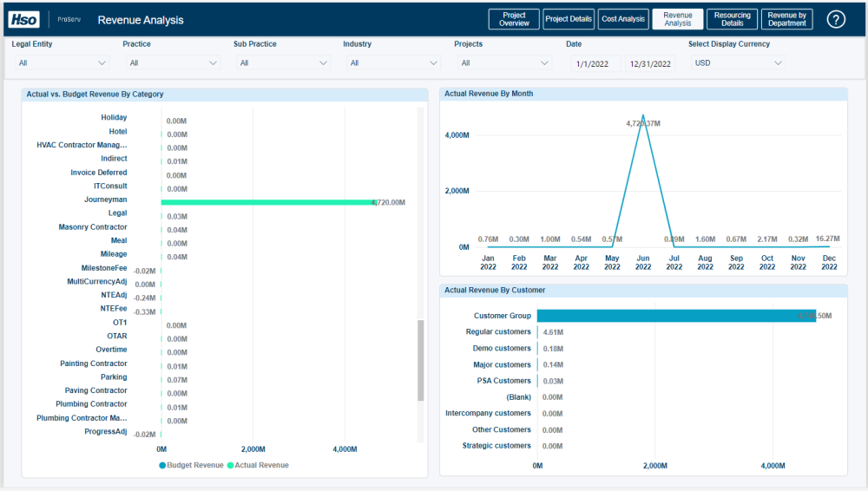
Task: Open Revenue by Department page
Action: point(786,19)
